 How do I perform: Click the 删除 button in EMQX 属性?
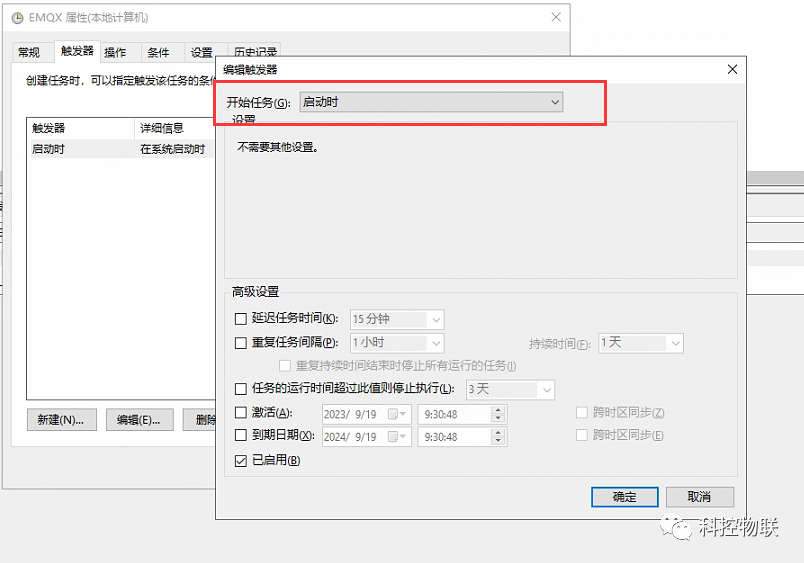click(x=200, y=420)
